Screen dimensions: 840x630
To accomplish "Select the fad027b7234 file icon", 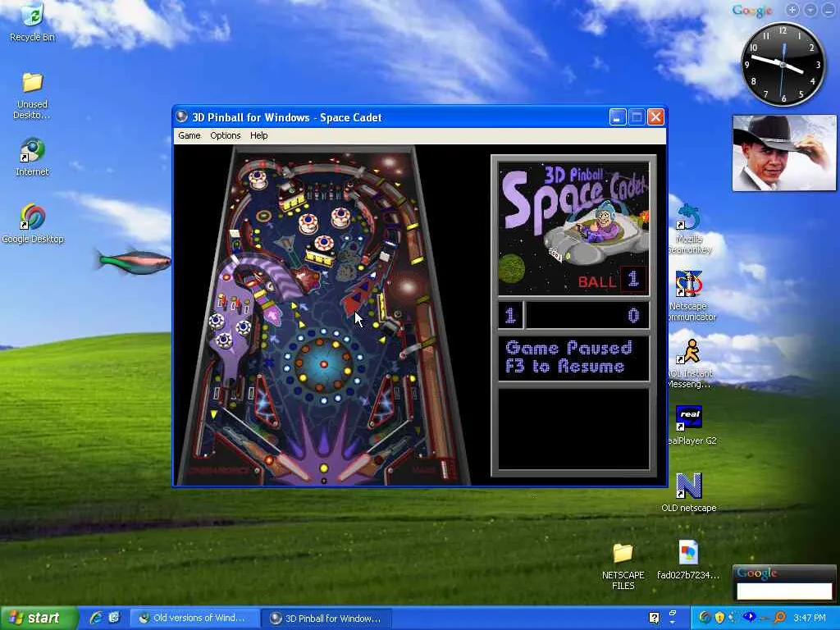I will coord(688,559).
